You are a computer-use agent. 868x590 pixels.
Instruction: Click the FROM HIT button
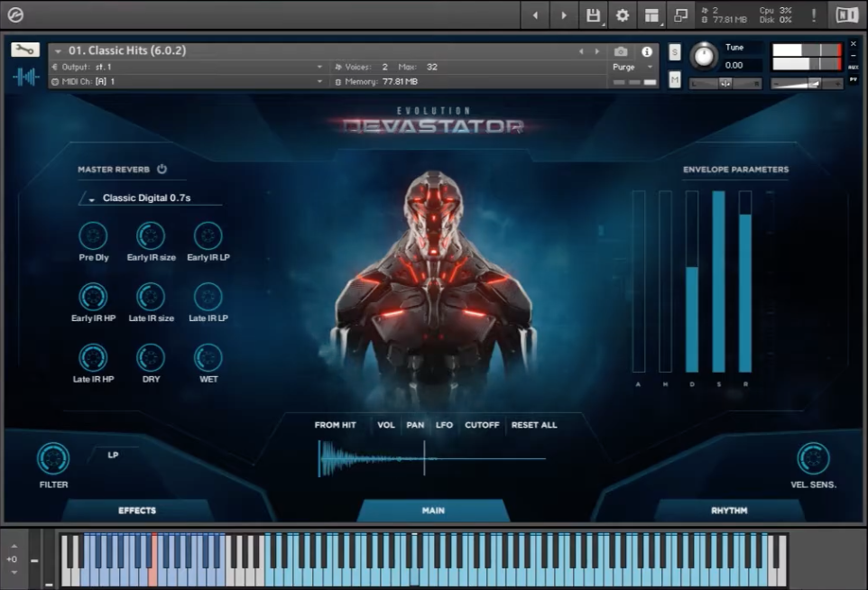[335, 425]
